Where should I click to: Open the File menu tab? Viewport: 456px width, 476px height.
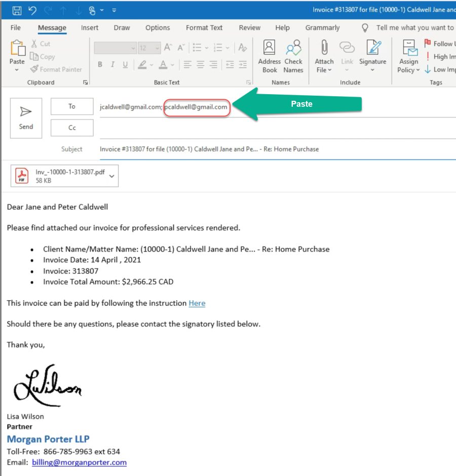tap(16, 28)
